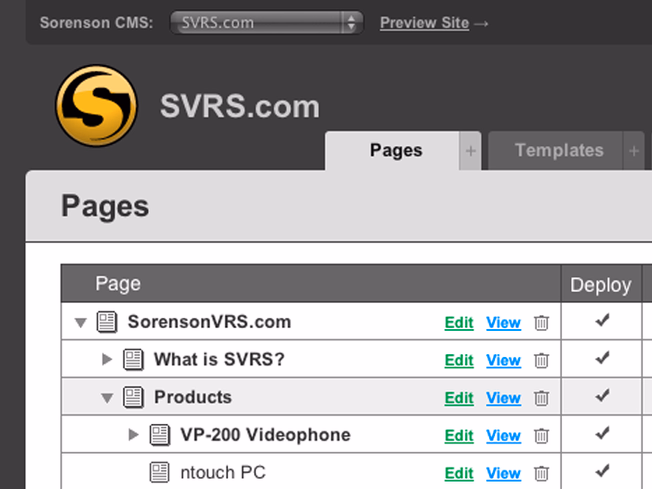
Task: Open Preview Site link
Action: [424, 23]
